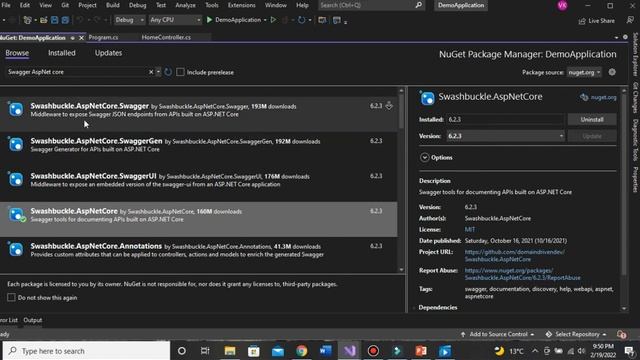The width and height of the screenshot is (640, 360).
Task: Open the Output panel tab
Action: coord(33,320)
